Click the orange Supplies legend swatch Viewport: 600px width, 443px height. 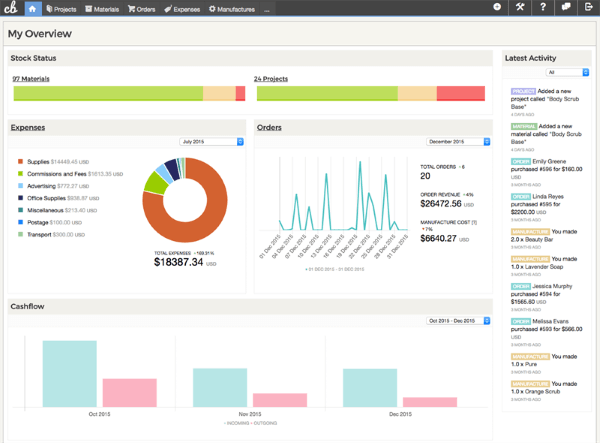tap(21, 161)
